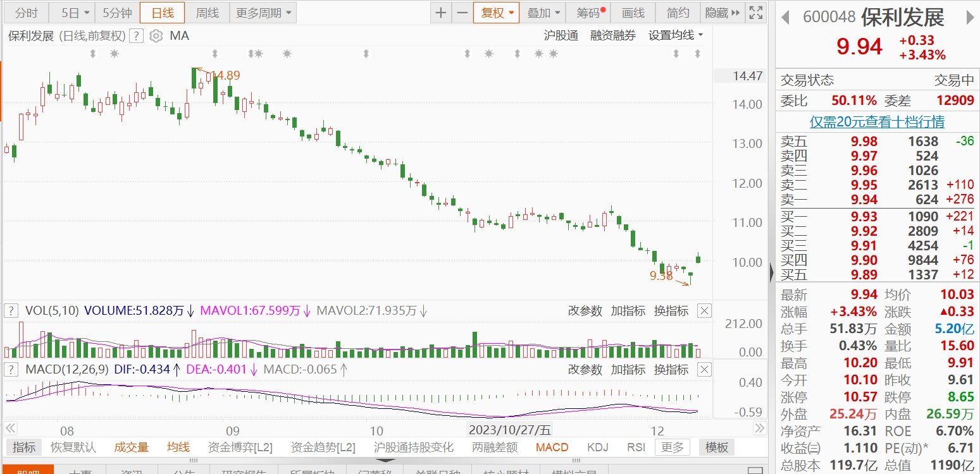The height and width of the screenshot is (474, 980).
Task: Click 改参数 for the MACD indicator
Action: coord(585,369)
